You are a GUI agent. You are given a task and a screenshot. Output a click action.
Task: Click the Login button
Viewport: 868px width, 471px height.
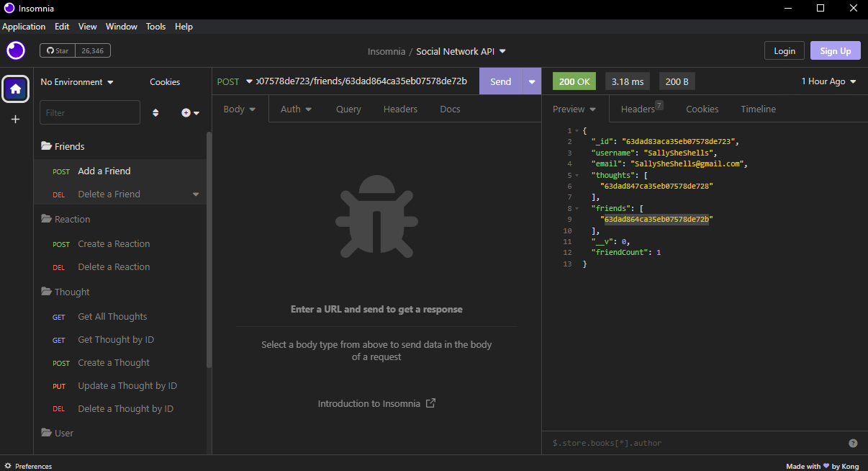click(x=785, y=51)
